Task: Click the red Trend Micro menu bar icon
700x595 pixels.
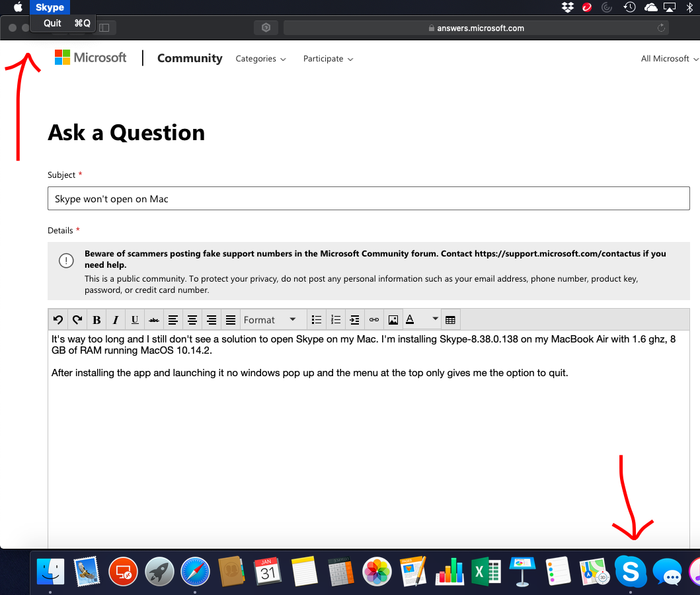Action: tap(586, 7)
